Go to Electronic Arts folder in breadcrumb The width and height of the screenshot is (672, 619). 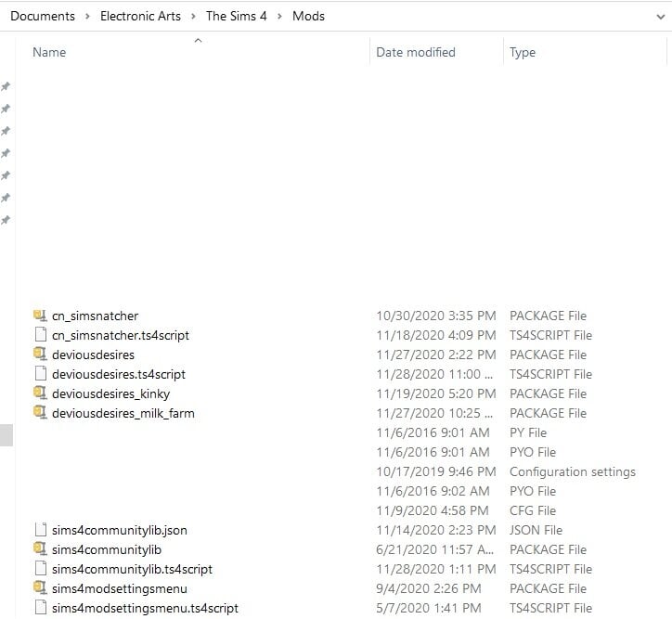pyautogui.click(x=140, y=17)
